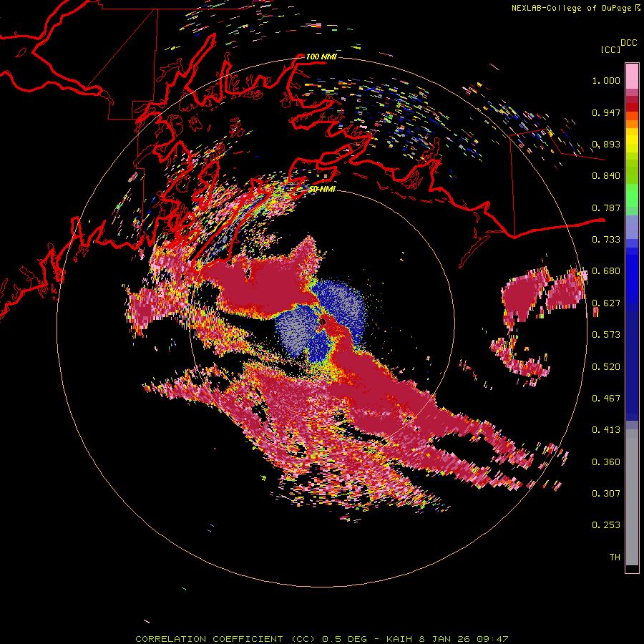Viewport: 644px width, 644px height.
Task: Pick the gray segment of the color bar
Action: [x=632, y=497]
